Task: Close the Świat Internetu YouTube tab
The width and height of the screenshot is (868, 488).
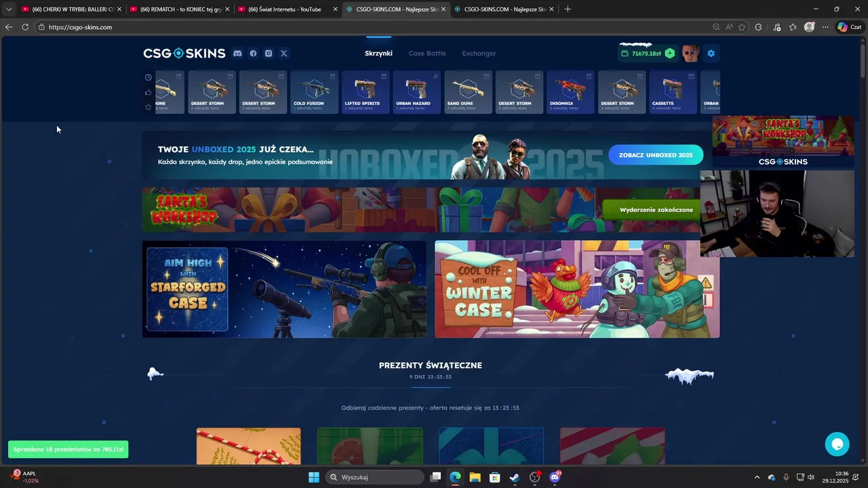Action: coord(335,9)
